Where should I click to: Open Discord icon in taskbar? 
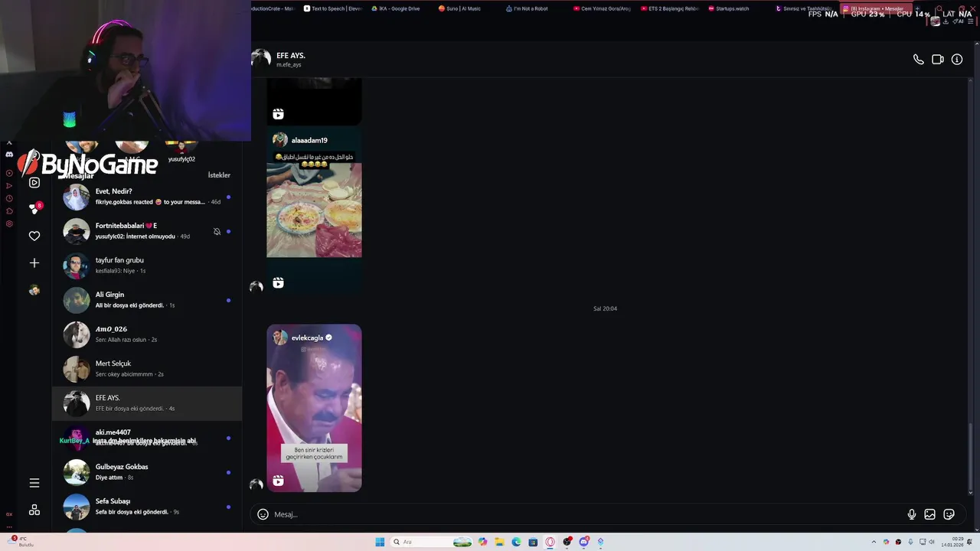(583, 542)
